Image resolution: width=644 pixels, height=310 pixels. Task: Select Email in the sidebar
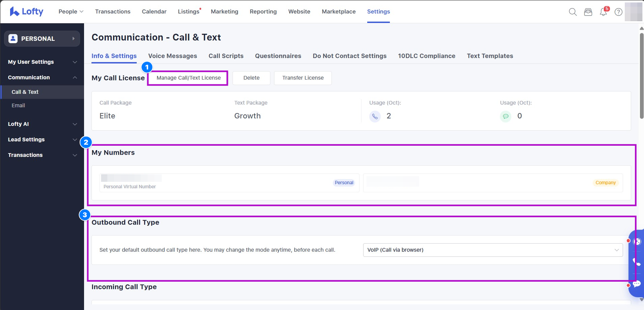pos(18,106)
